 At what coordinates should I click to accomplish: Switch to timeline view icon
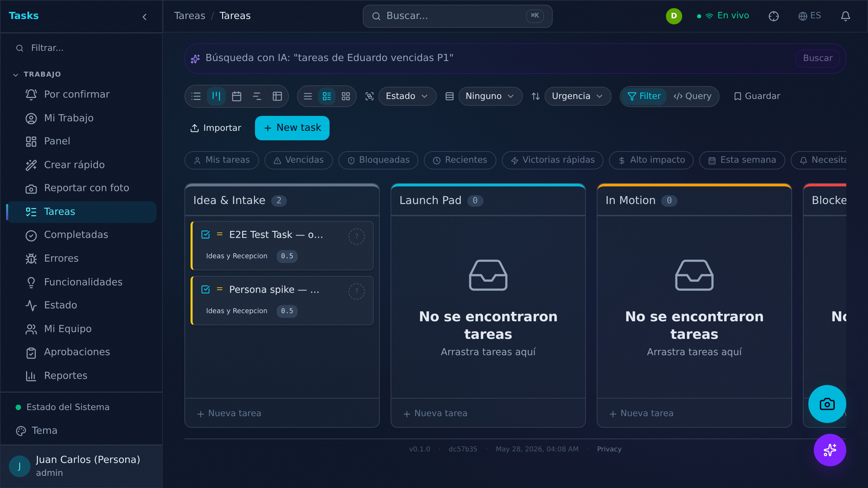click(x=257, y=96)
